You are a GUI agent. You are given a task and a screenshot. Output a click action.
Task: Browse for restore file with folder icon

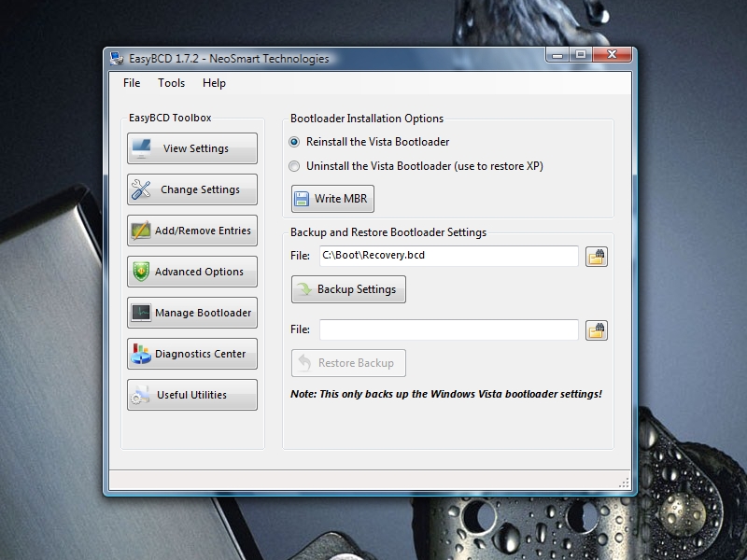pos(597,330)
